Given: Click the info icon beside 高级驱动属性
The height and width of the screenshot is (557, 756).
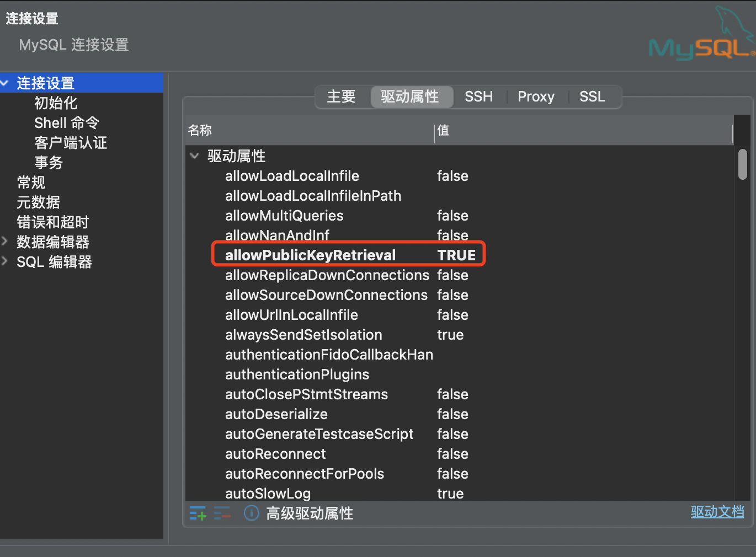Looking at the screenshot, I should 252,513.
